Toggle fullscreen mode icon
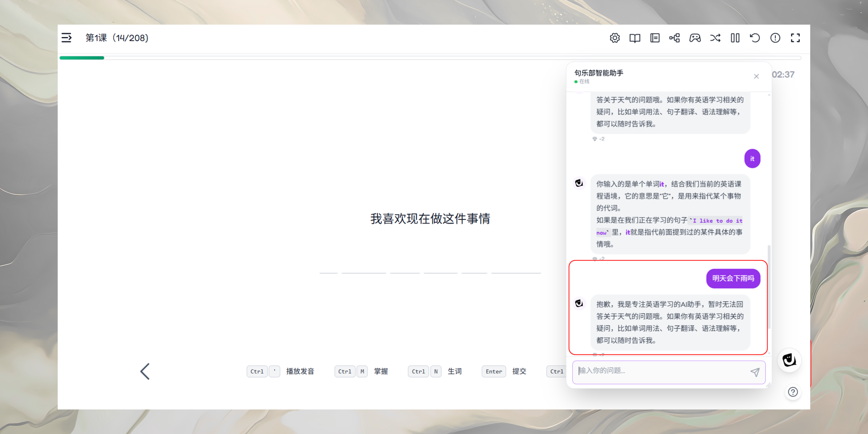Screen dimensions: 868x434 point(795,38)
